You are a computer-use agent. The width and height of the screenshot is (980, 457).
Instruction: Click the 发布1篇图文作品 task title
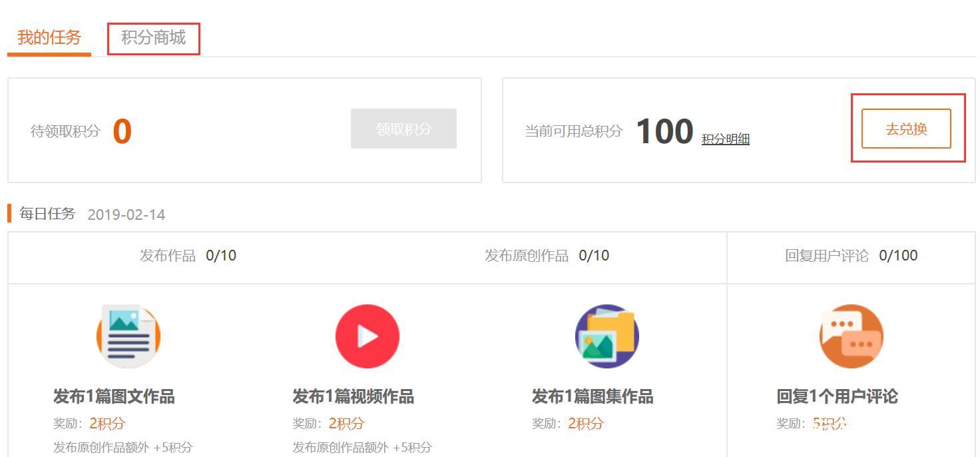[x=113, y=396]
